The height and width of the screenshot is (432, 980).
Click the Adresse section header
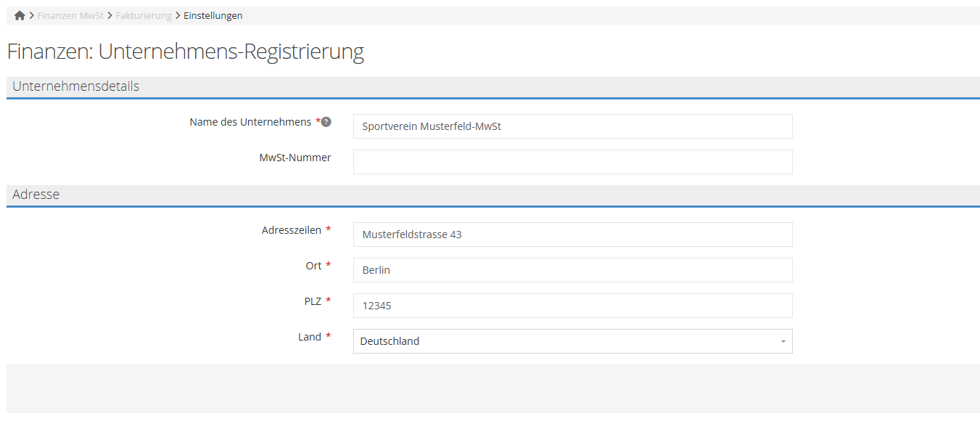[493, 195]
